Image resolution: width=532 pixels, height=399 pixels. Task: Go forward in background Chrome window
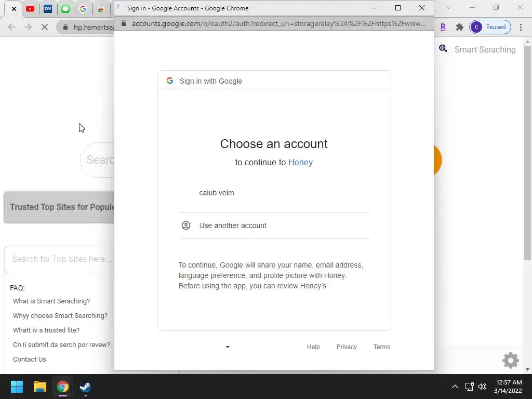28,27
